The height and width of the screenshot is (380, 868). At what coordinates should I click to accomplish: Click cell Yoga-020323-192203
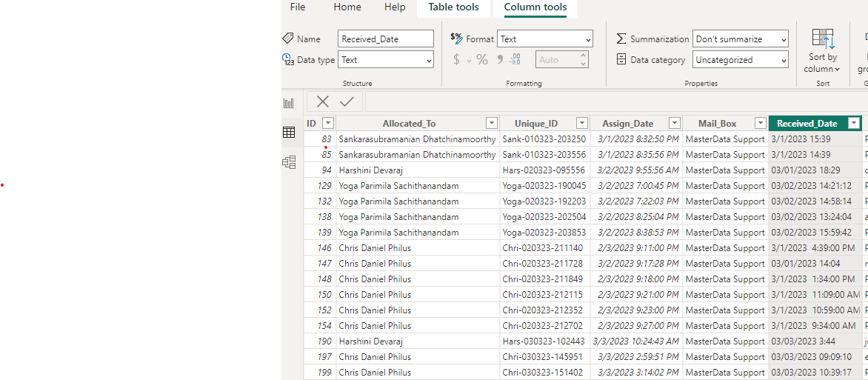[544, 201]
